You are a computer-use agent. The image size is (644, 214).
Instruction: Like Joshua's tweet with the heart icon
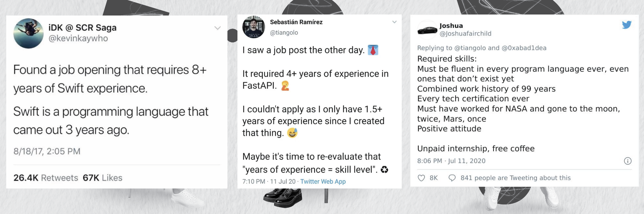(x=421, y=178)
